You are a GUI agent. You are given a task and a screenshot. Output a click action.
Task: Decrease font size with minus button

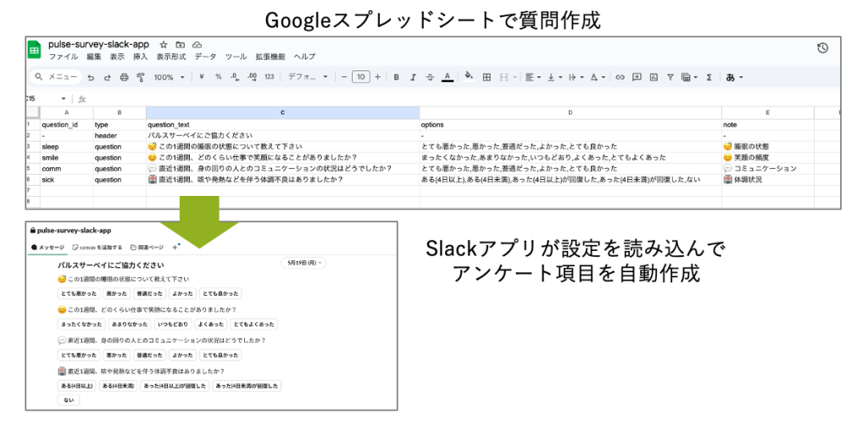344,77
